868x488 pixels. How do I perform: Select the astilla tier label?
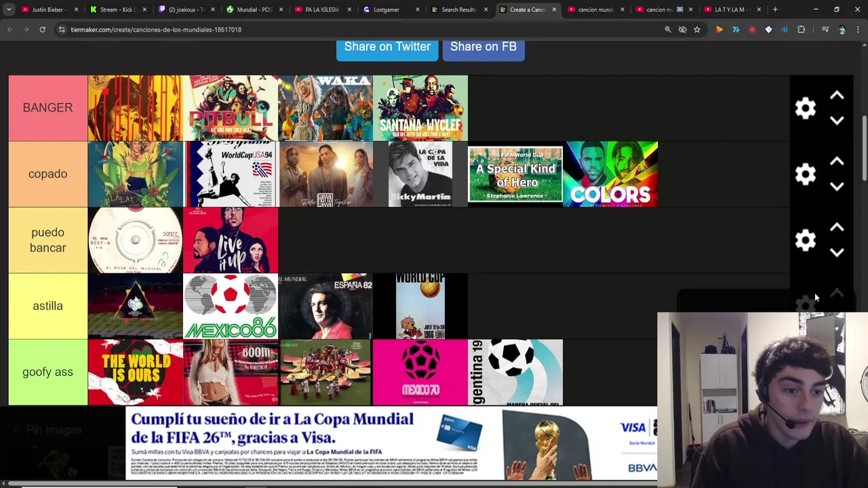click(x=47, y=306)
